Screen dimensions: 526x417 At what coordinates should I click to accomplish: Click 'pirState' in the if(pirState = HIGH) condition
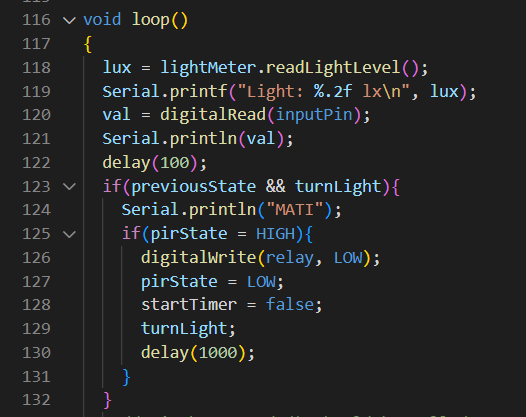[x=189, y=234]
